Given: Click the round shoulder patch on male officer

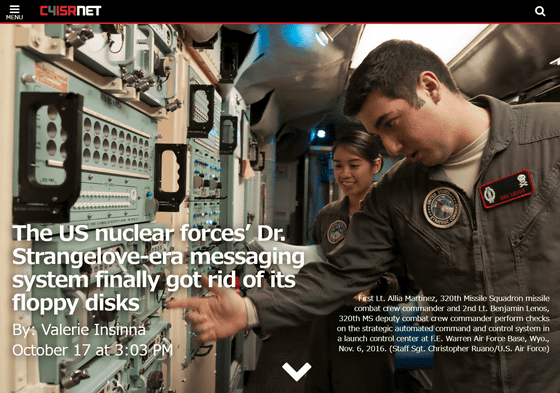Looking at the screenshot, I should [x=442, y=208].
